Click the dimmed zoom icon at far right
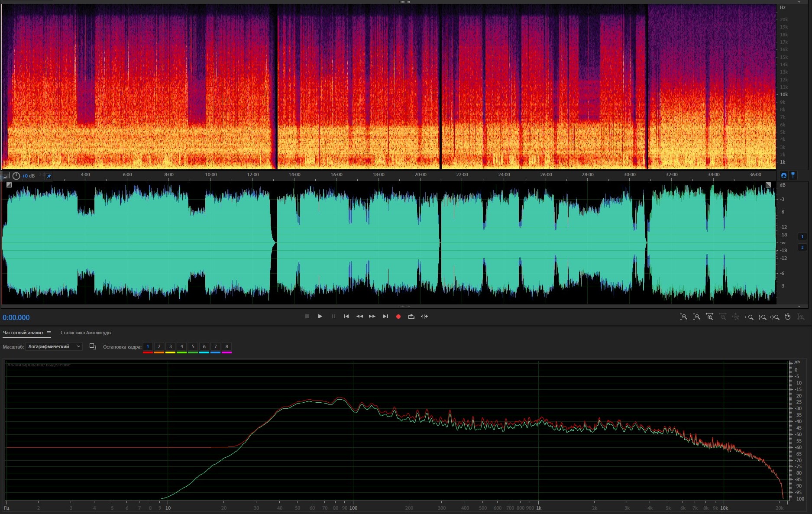Viewport: 812px width, 514px height. [x=801, y=317]
